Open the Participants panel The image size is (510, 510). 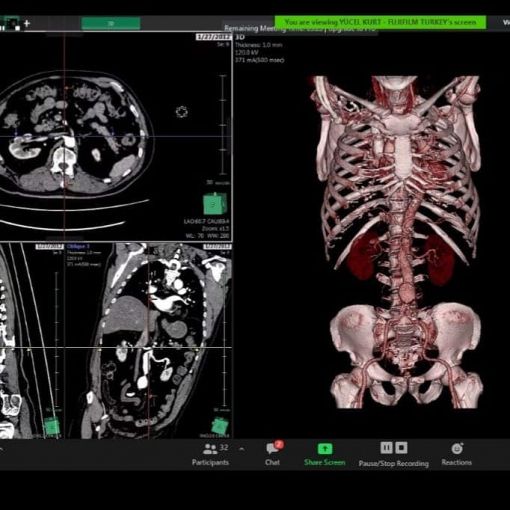click(210, 454)
